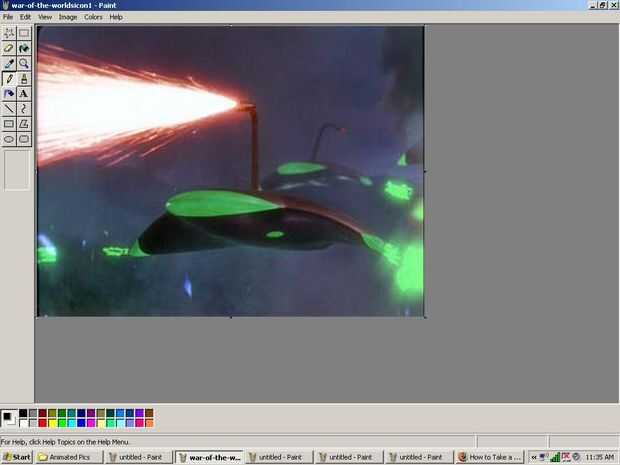The image size is (620, 465).
Task: Pick the magenta palette color
Action: point(91,423)
